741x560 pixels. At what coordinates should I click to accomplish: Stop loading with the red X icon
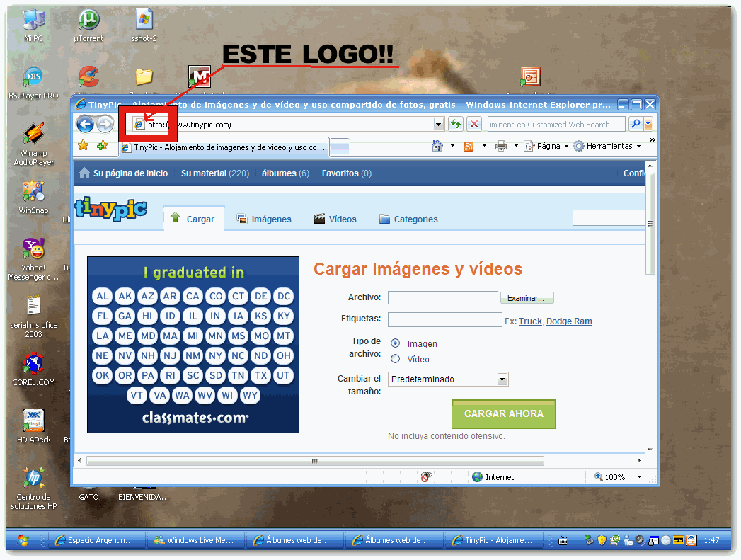click(x=474, y=125)
